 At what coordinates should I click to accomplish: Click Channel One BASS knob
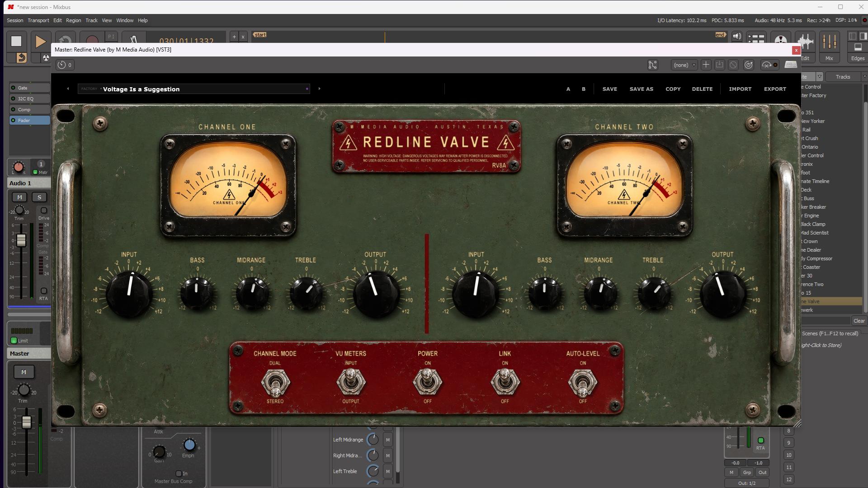point(197,293)
